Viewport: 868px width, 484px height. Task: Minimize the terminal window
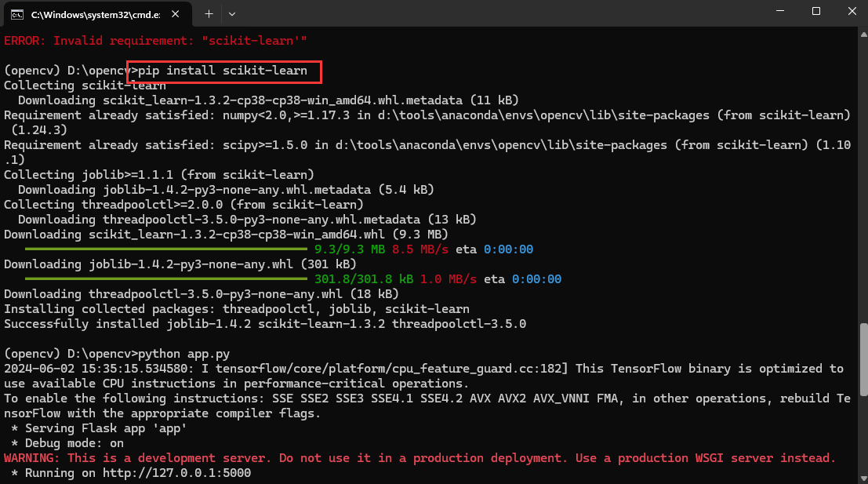pos(780,11)
